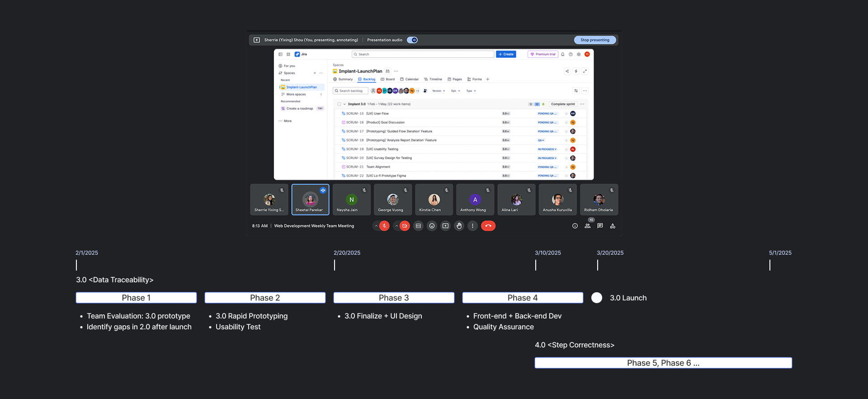Collapse the Implant 3.0 sprint chevron
This screenshot has width=868, height=399.
point(344,104)
